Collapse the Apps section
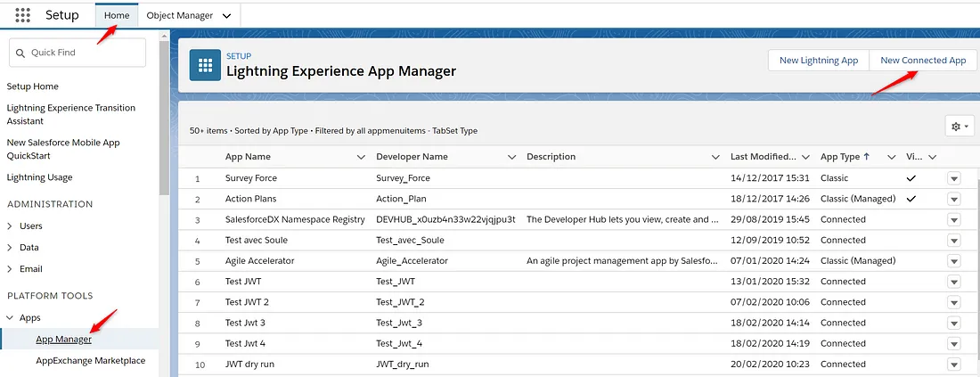The height and width of the screenshot is (377, 980). pyautogui.click(x=10, y=318)
